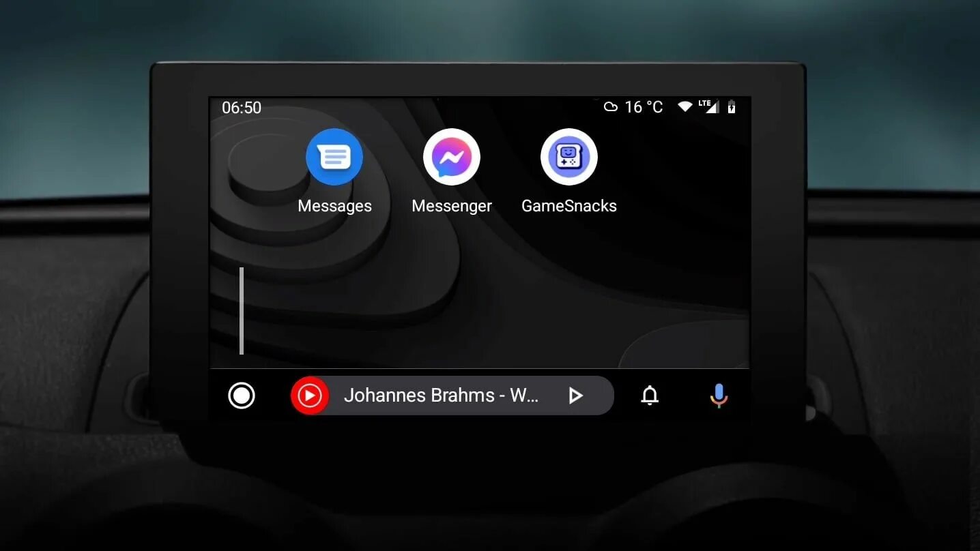
Task: Tap the home circle launcher button
Action: 242,396
